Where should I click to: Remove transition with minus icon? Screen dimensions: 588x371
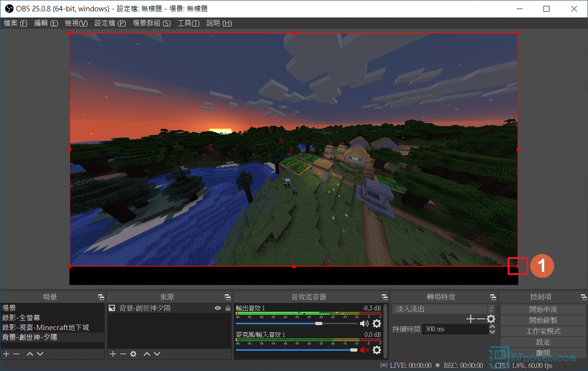(481, 319)
